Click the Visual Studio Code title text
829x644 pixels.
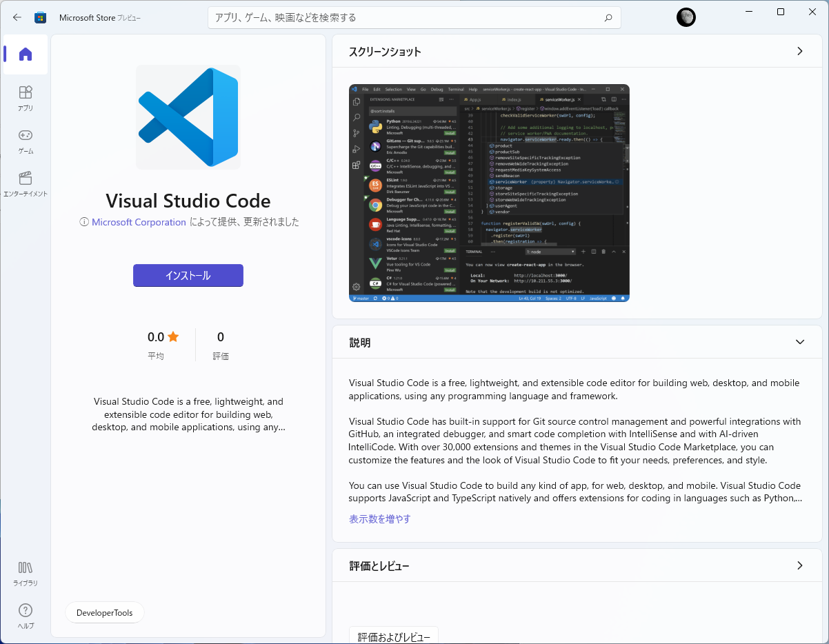tap(188, 201)
